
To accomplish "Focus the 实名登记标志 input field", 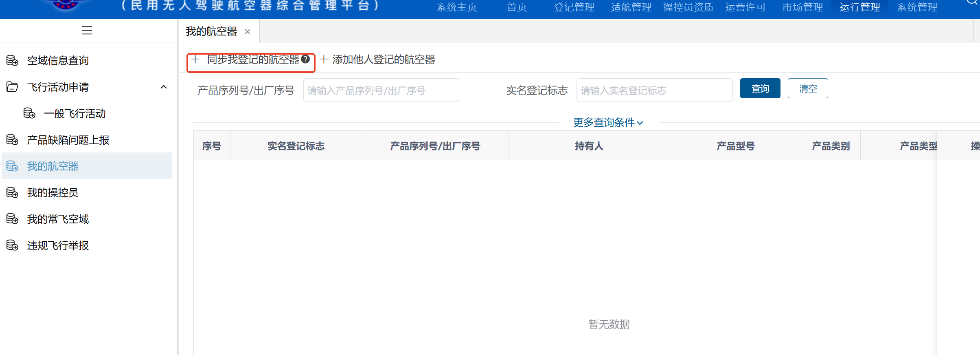I will [x=654, y=90].
